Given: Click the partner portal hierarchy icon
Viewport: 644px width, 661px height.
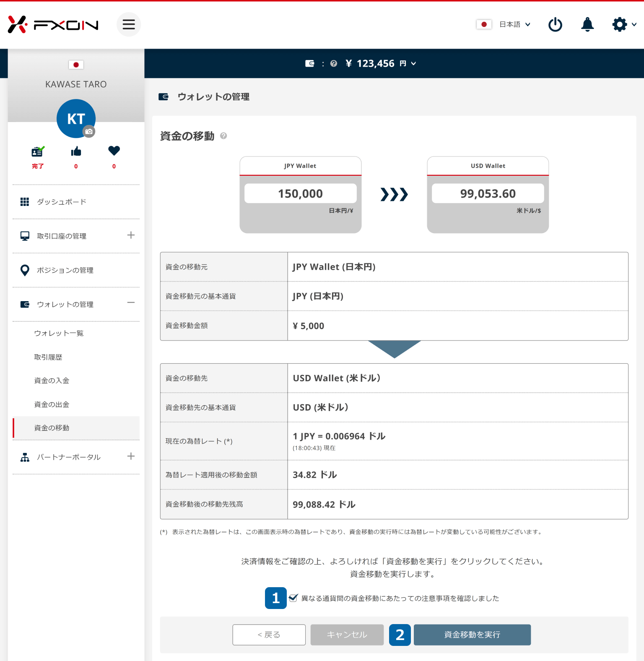Looking at the screenshot, I should click(x=25, y=457).
